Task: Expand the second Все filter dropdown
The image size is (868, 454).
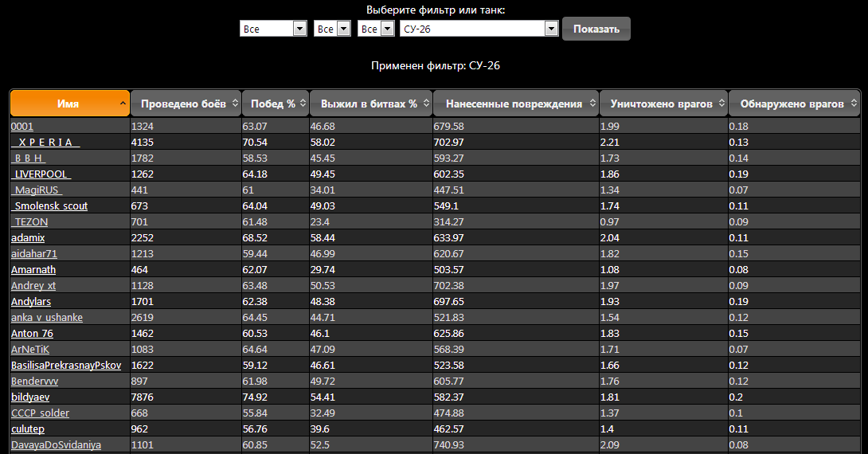Action: pyautogui.click(x=343, y=29)
